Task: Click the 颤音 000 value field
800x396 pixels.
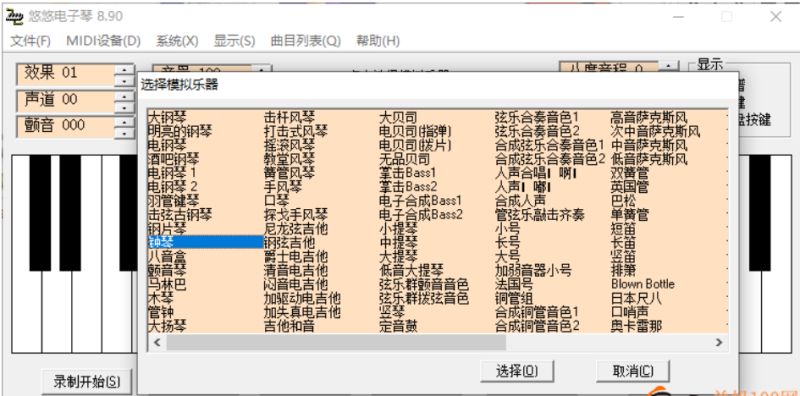Action: (66, 128)
